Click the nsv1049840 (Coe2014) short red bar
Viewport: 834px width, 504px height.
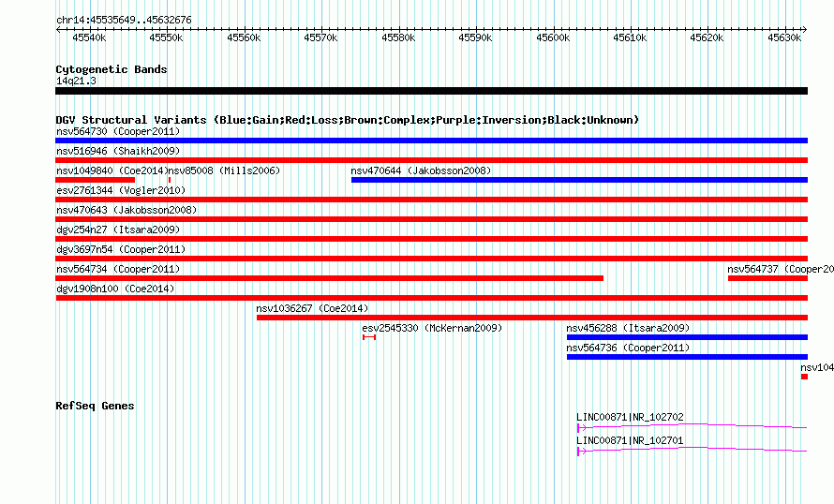96,180
